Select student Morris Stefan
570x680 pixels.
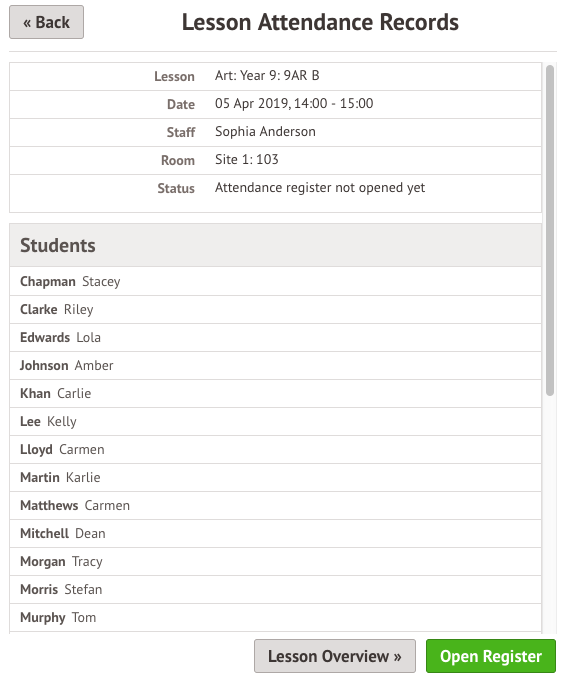coord(275,589)
